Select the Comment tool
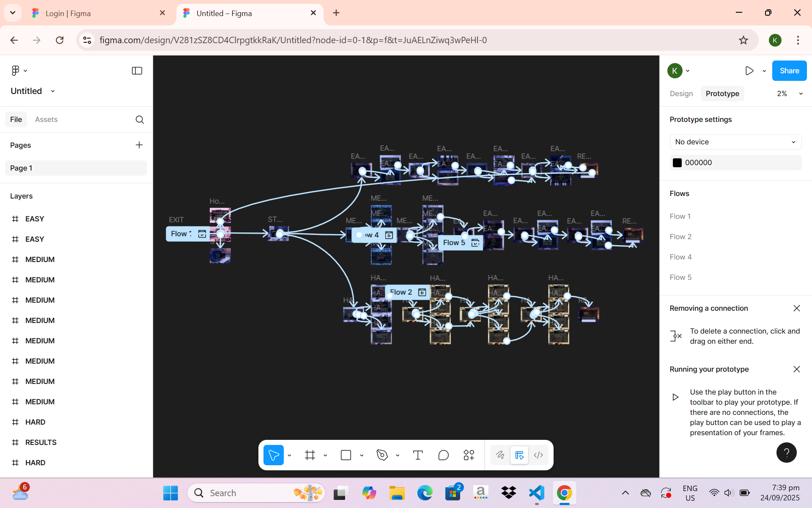The height and width of the screenshot is (508, 812). click(x=443, y=455)
